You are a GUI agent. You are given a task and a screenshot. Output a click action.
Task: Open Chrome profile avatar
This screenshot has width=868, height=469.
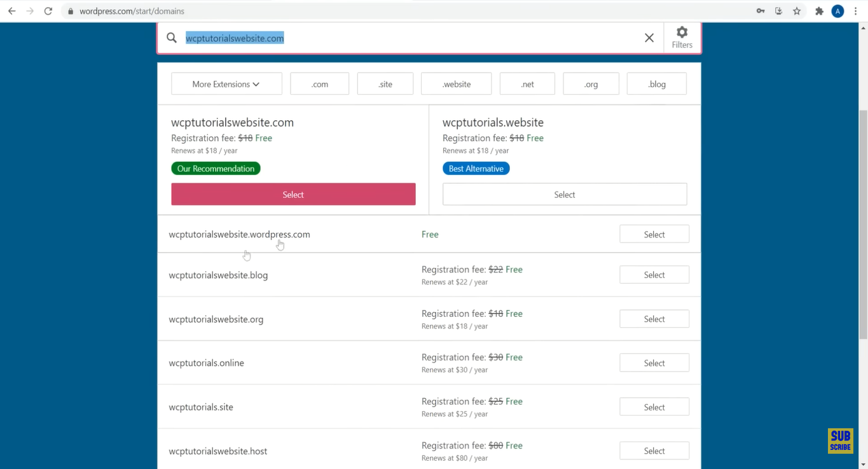point(837,11)
